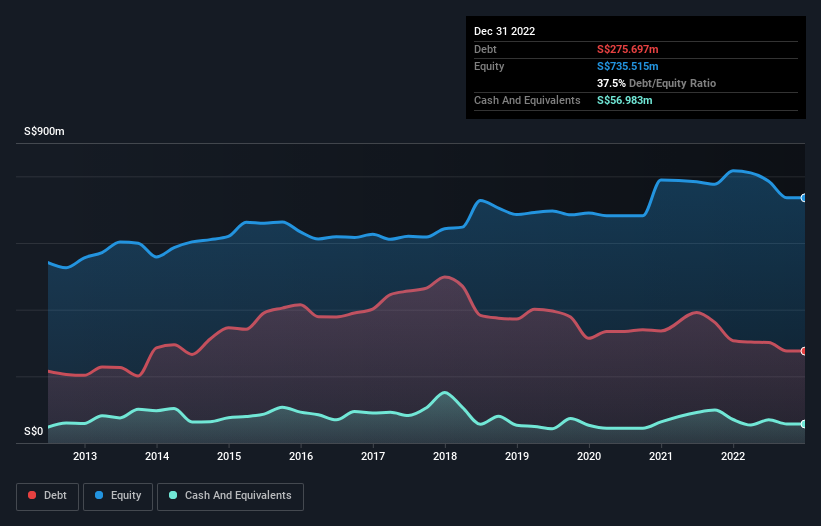This screenshot has width=821, height=526.
Task: Click the S$56.983m cash value
Action: [624, 100]
